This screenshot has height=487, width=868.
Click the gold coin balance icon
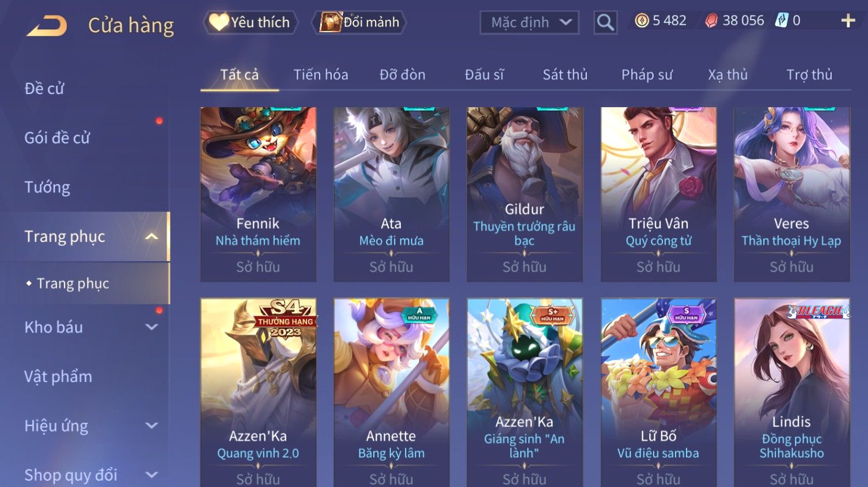[642, 21]
